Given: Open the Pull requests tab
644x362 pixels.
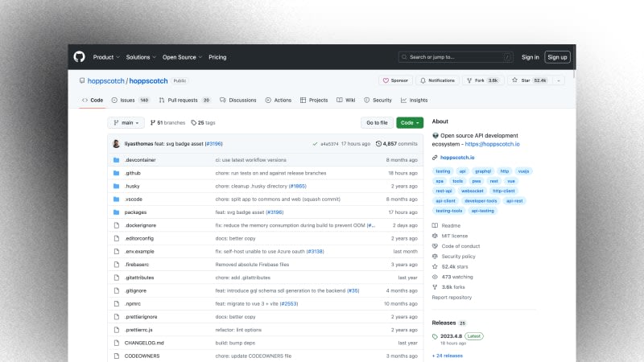Looking at the screenshot, I should 184,100.
